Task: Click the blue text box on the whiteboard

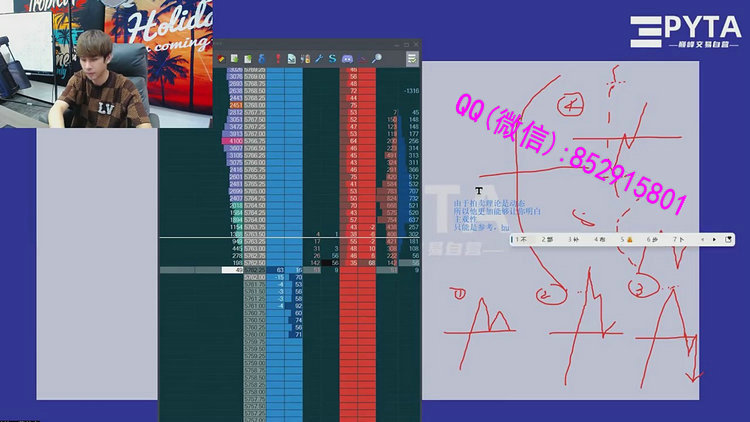Action: pyautogui.click(x=497, y=215)
